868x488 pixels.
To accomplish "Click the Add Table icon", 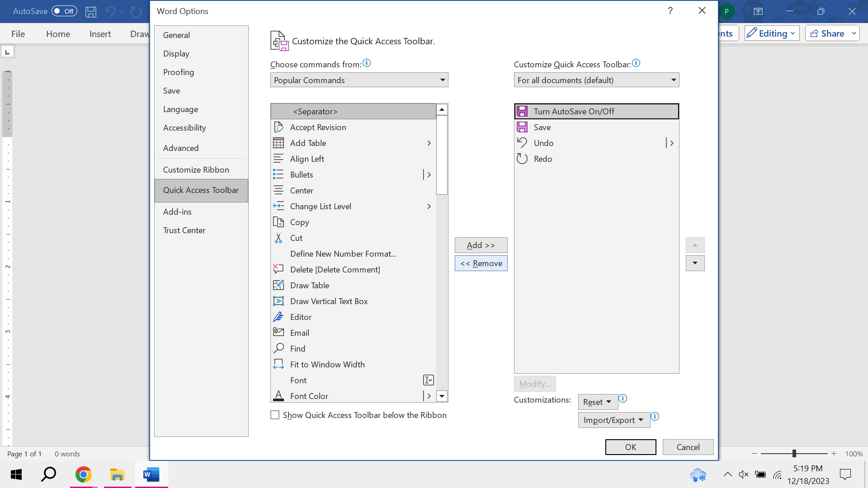I will pyautogui.click(x=279, y=143).
